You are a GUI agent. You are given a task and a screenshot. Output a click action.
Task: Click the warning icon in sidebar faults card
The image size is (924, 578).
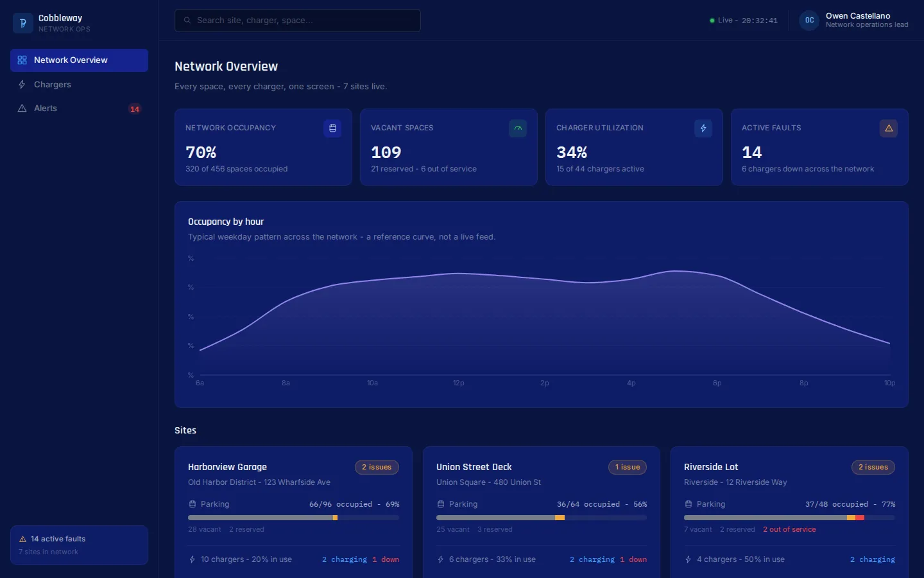pos(23,539)
